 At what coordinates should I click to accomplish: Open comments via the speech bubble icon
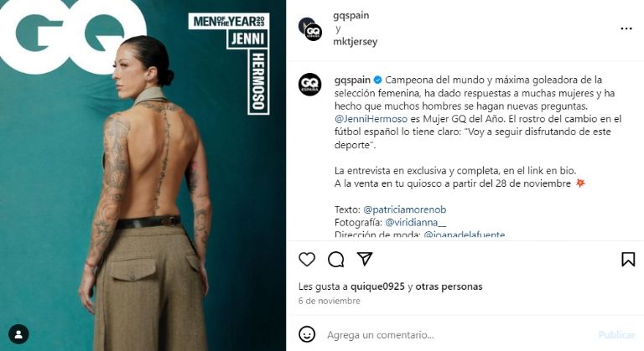(x=336, y=260)
